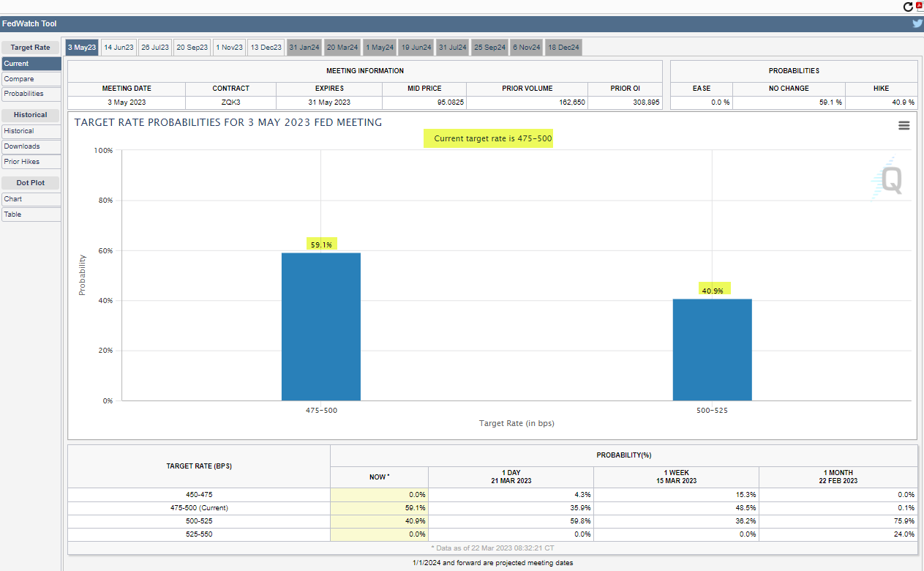Screen dimensions: 924x571
Task: Click the 525-550 target rate row label
Action: [x=199, y=534]
